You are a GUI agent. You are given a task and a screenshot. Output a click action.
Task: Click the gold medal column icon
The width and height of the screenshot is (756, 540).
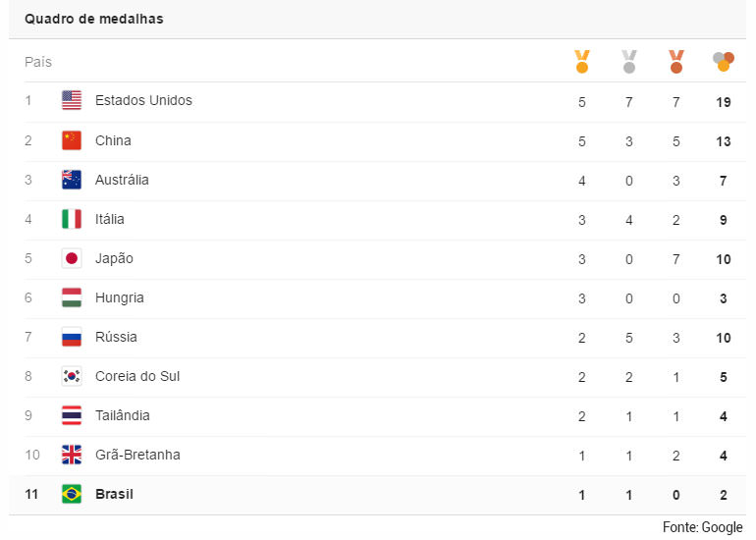582,62
